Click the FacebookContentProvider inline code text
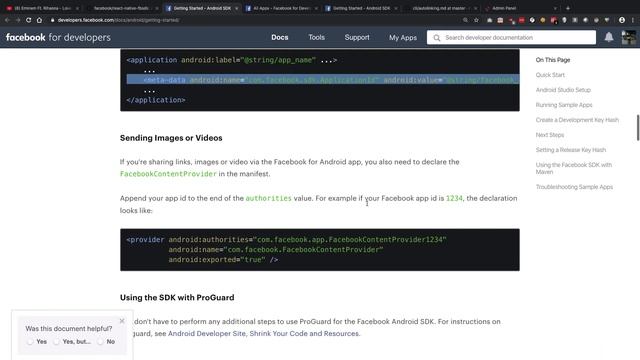Viewport: 640px width, 360px height. [168, 174]
